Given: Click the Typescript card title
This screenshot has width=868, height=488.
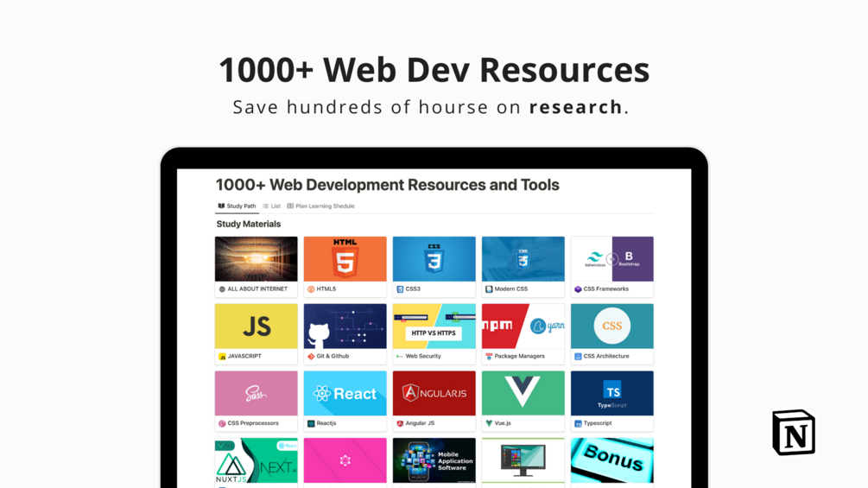Looking at the screenshot, I should click(598, 423).
